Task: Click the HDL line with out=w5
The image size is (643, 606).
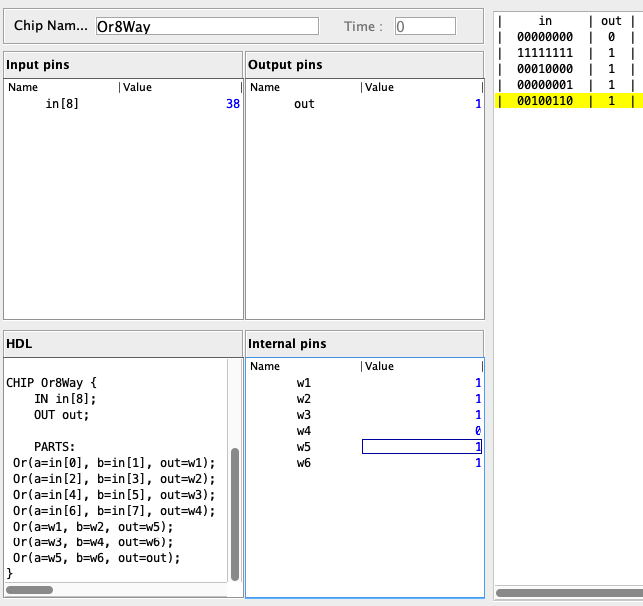Action: coord(93,527)
